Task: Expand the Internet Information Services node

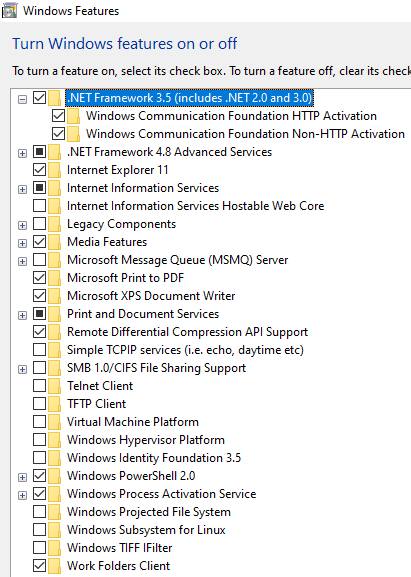Action: click(x=22, y=189)
